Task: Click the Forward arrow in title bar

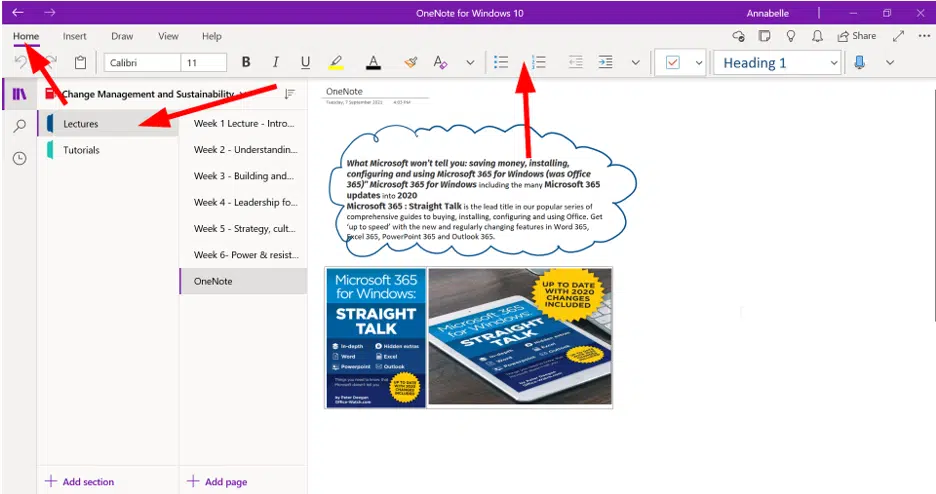Action: tap(50, 12)
